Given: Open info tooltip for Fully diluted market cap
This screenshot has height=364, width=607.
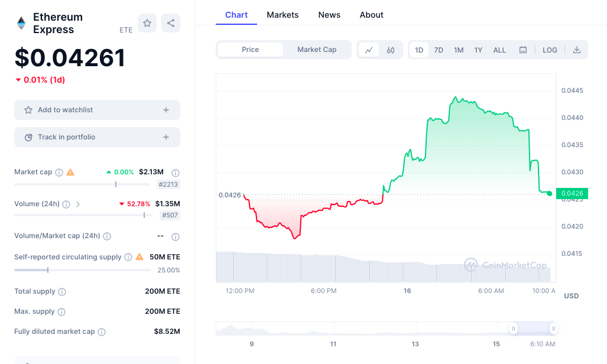Looking at the screenshot, I should pos(102,332).
